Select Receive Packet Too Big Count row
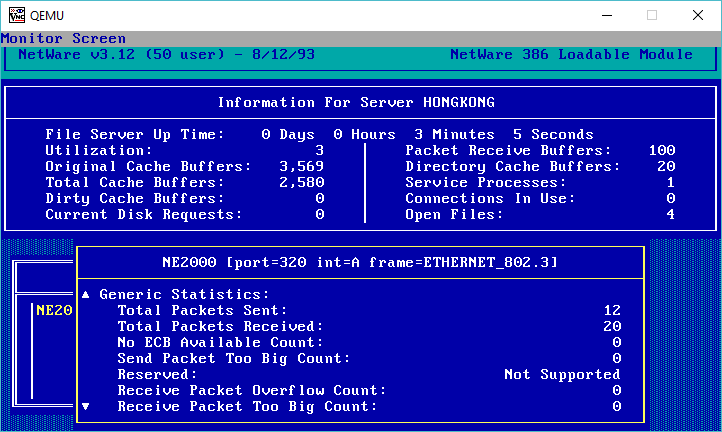The image size is (722, 432). click(369, 406)
